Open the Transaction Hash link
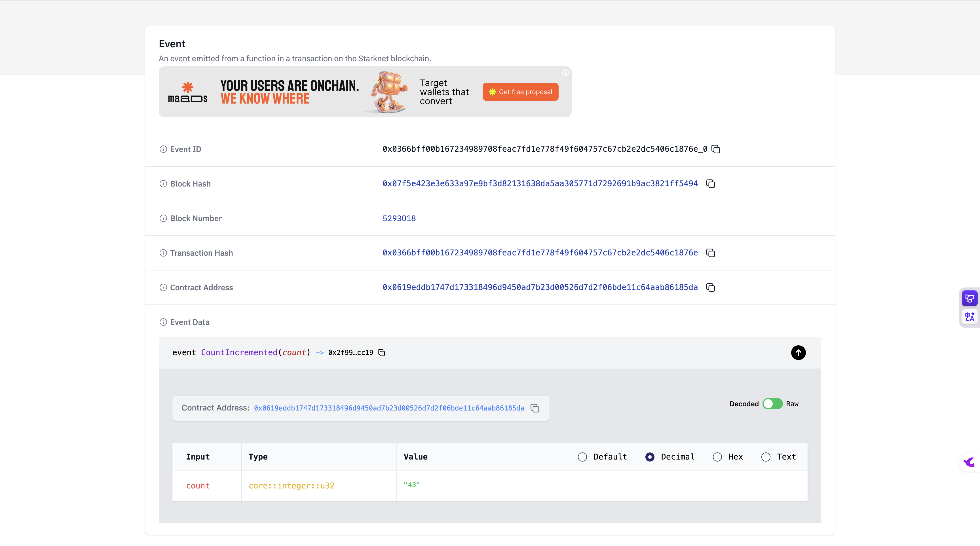 tap(540, 253)
